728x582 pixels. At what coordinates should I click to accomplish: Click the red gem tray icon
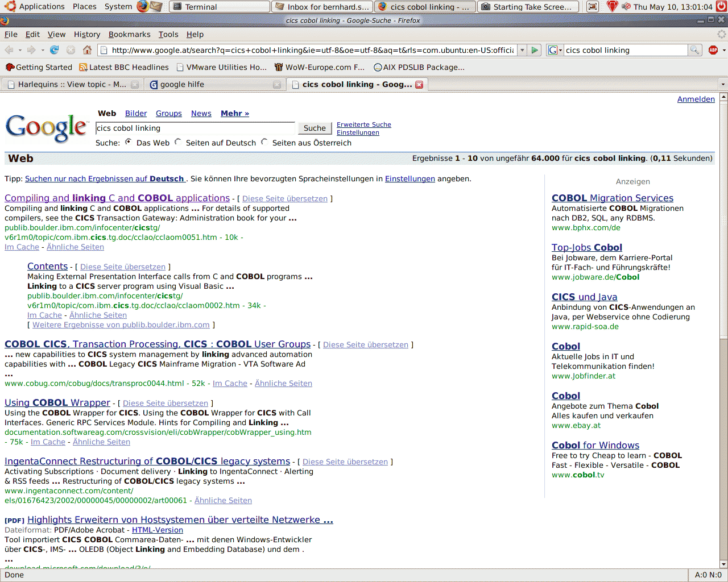[x=612, y=6]
